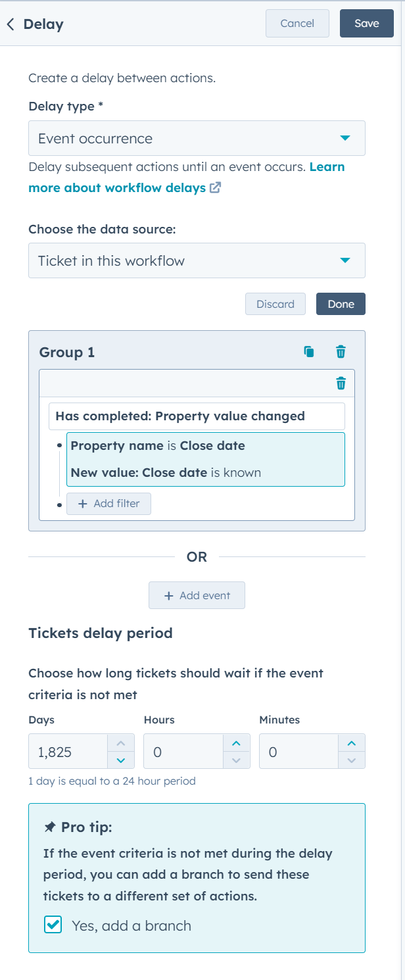Remove the event filter row via its trash icon
Screen dimensions: 405x980
(341, 383)
